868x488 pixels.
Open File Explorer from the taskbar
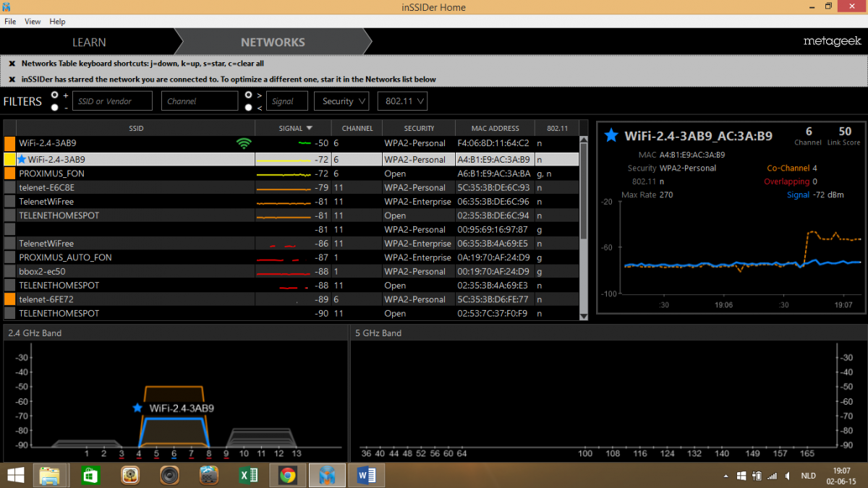[50, 475]
